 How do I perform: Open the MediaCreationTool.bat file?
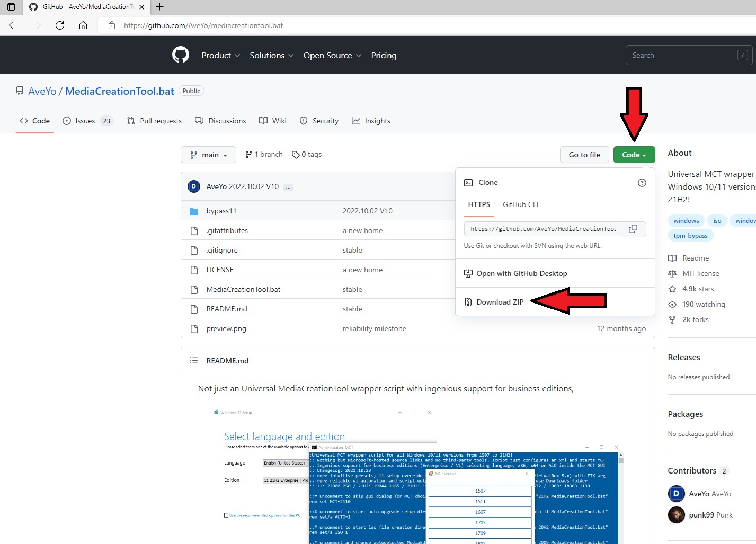(x=243, y=289)
